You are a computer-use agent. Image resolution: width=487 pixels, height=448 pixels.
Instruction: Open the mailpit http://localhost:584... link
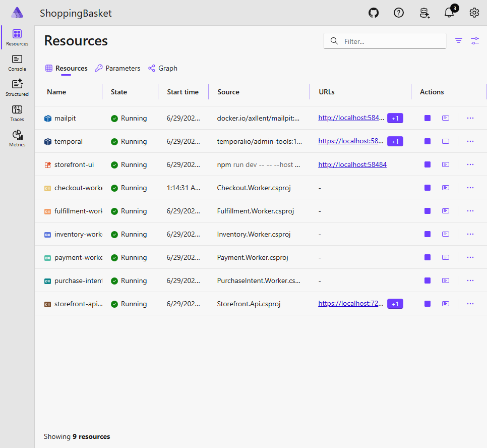351,118
